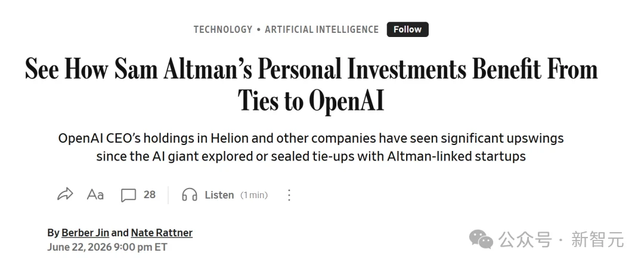
Task: Click the June 22, 2026 publication timestamp
Action: tap(107, 247)
